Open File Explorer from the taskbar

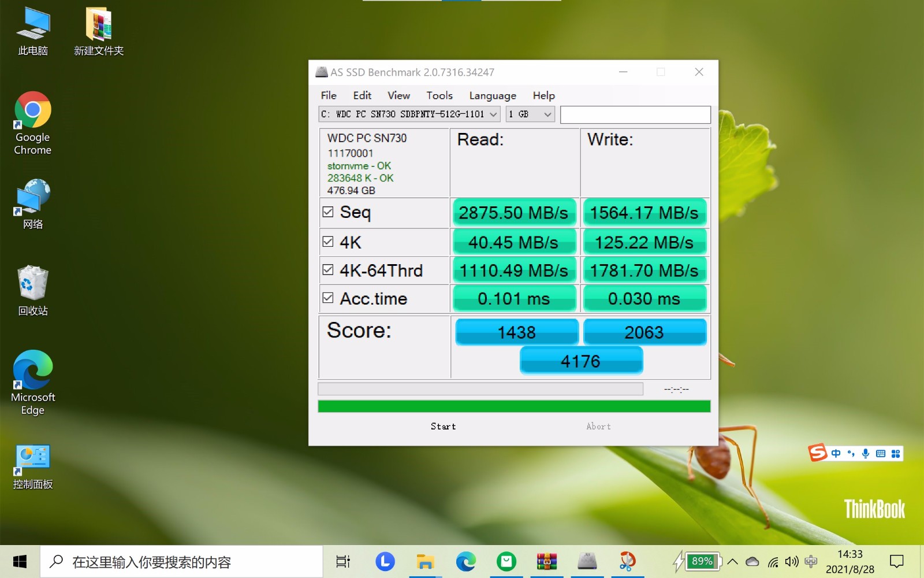pos(426,561)
